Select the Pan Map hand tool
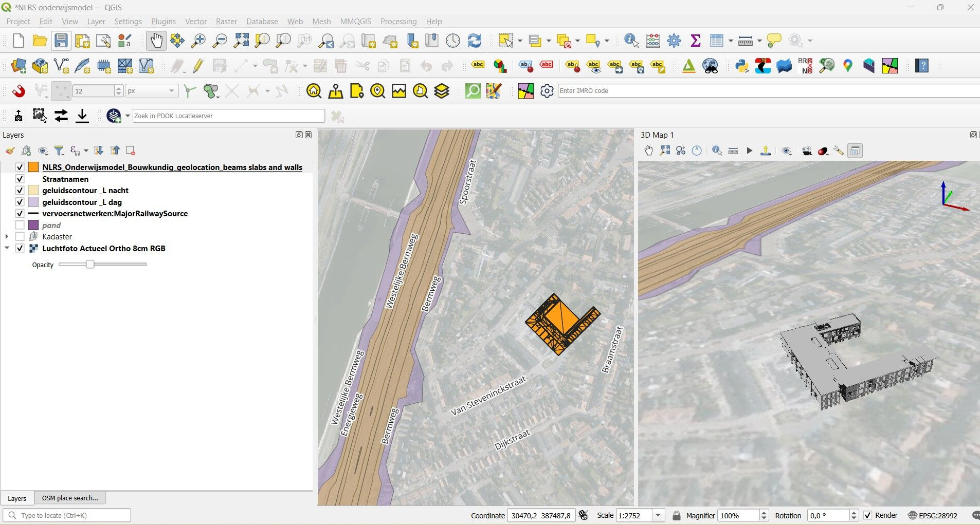The image size is (980, 525). (156, 41)
